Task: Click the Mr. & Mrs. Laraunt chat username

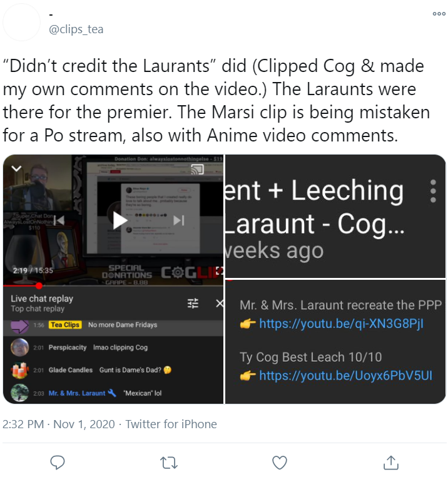Action: [77, 393]
